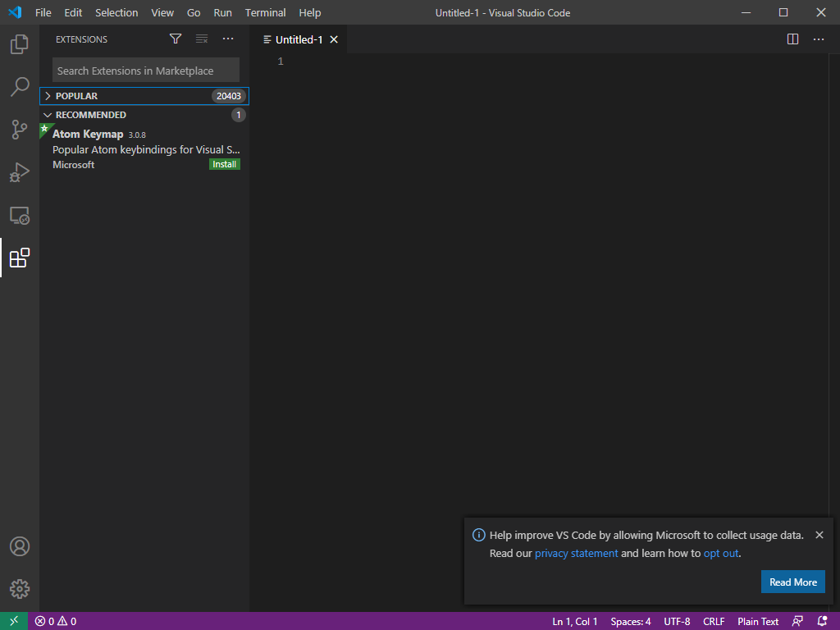The width and height of the screenshot is (840, 630).
Task: Open the privacy statement link
Action: tap(576, 554)
